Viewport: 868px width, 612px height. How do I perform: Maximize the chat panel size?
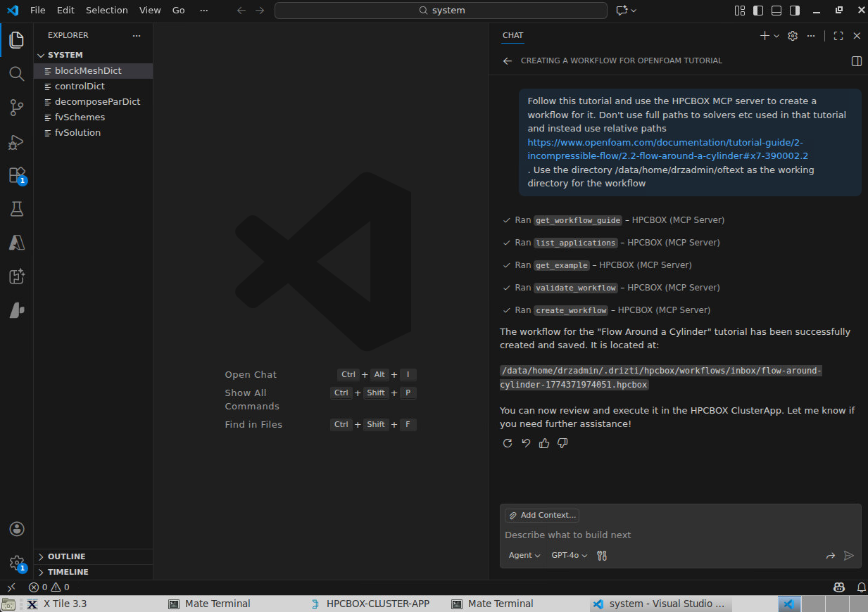point(838,36)
